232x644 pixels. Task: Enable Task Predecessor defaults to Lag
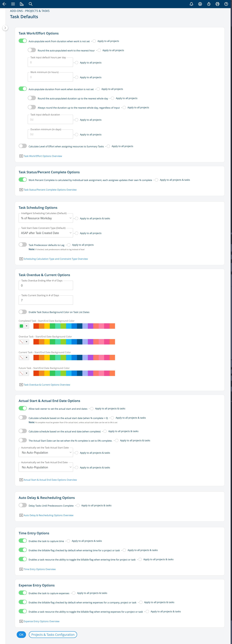[x=23, y=244]
